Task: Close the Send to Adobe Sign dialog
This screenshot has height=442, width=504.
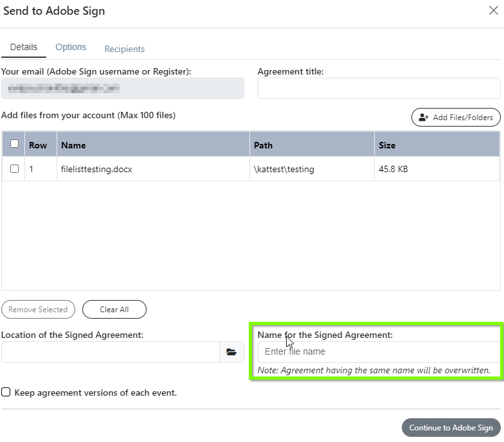Action: point(494,10)
